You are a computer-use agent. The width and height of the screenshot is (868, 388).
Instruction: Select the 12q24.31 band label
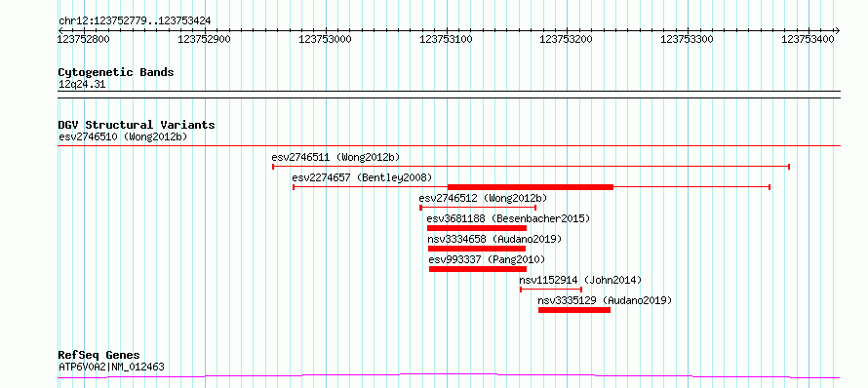82,85
